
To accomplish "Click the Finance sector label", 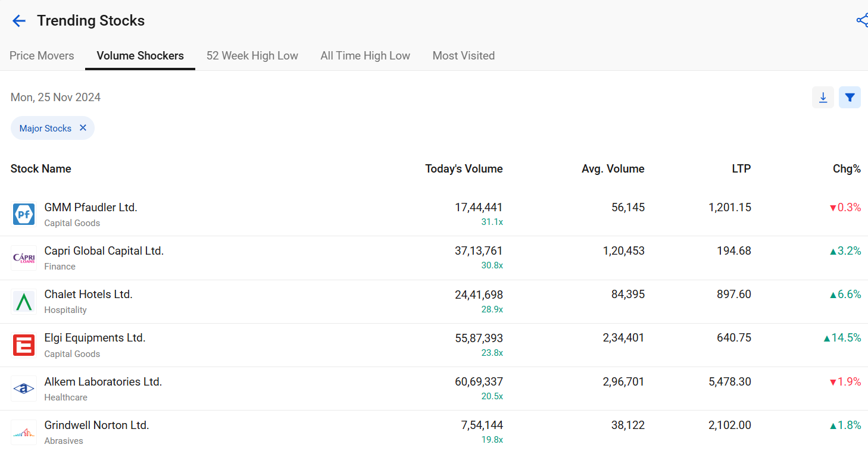I will coord(60,266).
